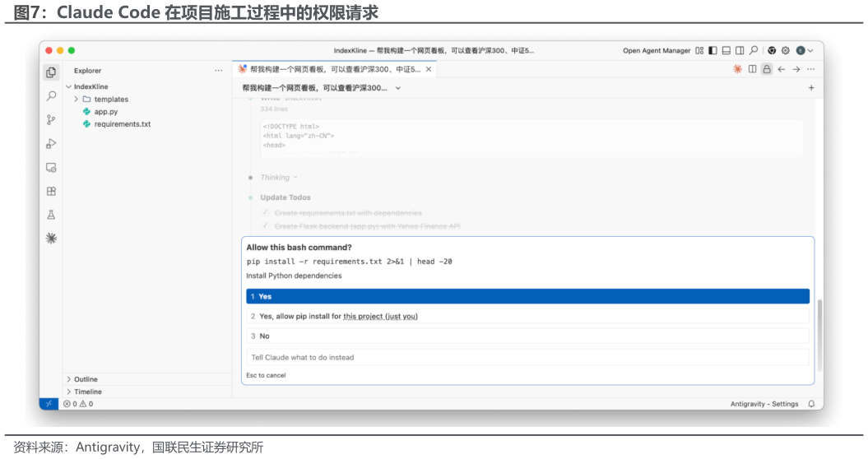Click the remote window indicator in status bar
Viewport: 868px width, 459px height.
[49, 404]
